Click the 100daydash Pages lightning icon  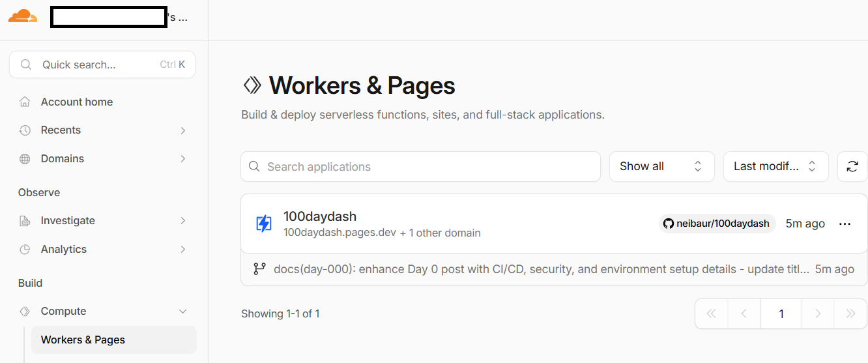(263, 224)
